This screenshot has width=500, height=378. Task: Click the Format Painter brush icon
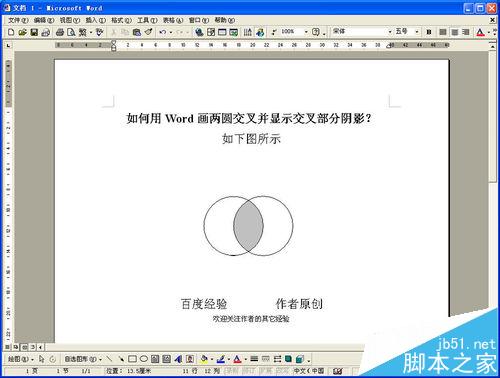(x=148, y=32)
